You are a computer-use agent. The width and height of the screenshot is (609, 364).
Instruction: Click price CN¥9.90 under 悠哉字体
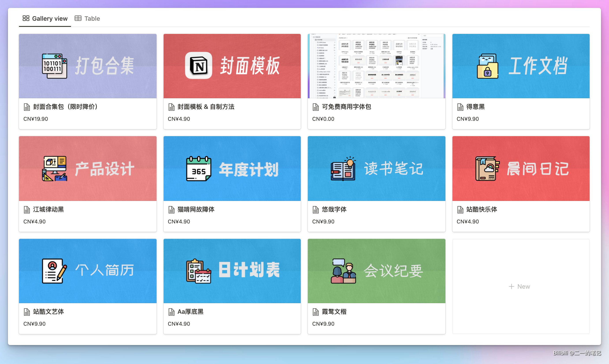coord(323,221)
